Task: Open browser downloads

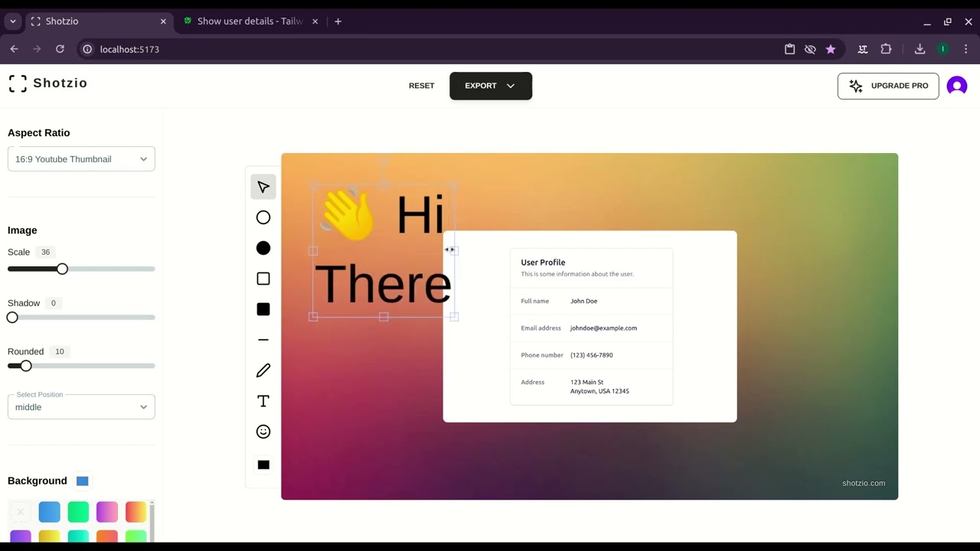Action: click(x=920, y=49)
